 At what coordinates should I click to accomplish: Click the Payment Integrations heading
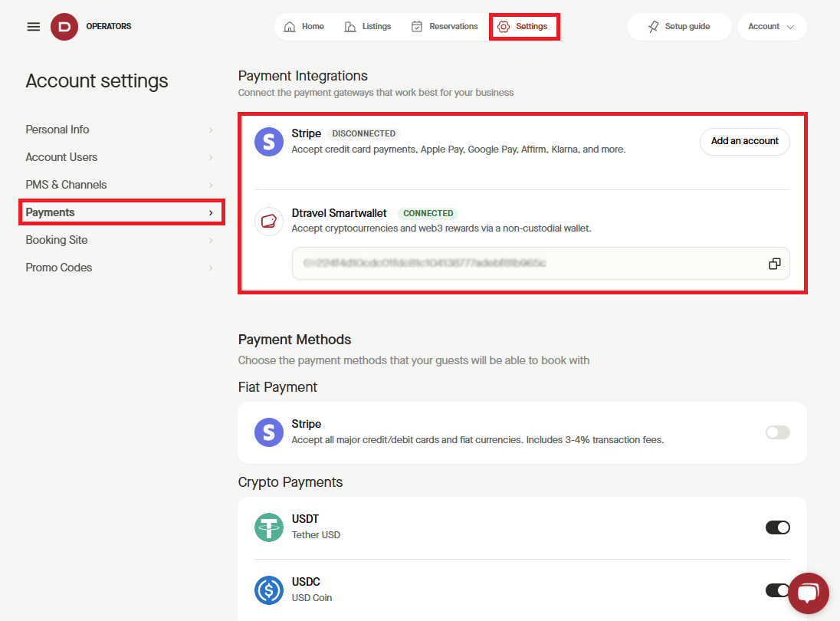[x=303, y=76]
